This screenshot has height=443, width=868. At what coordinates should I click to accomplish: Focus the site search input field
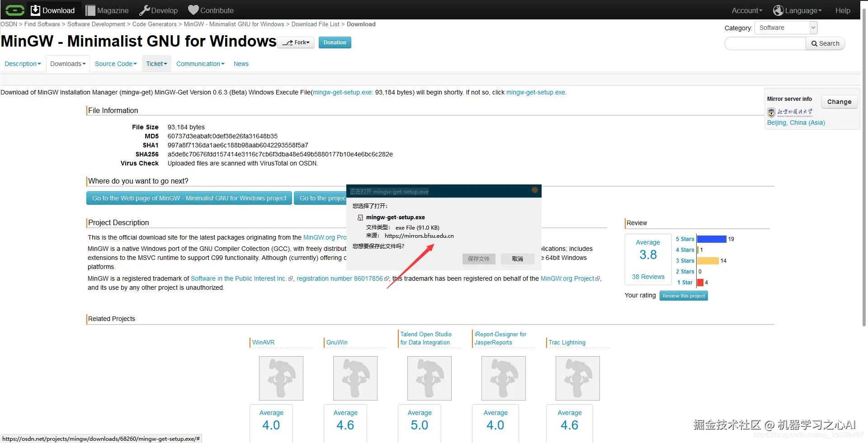[765, 43]
